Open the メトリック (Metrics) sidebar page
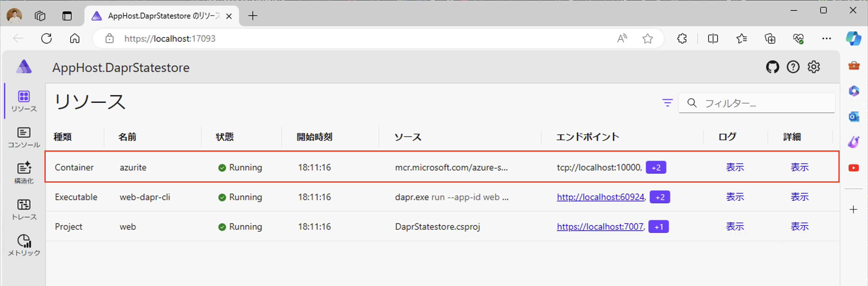 [24, 245]
